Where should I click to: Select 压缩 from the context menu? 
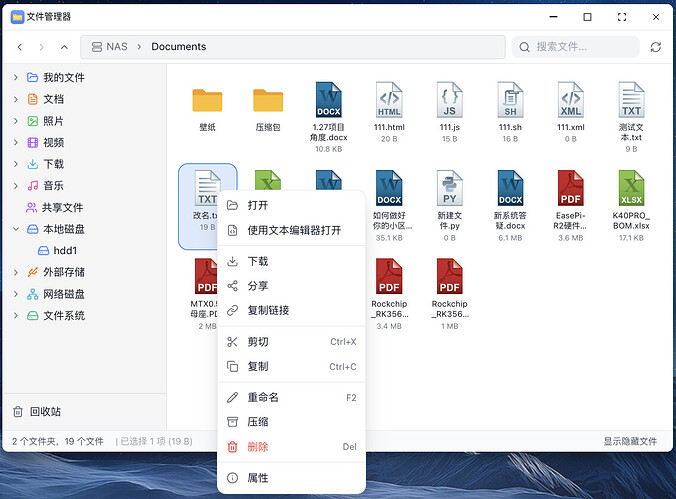click(x=257, y=422)
